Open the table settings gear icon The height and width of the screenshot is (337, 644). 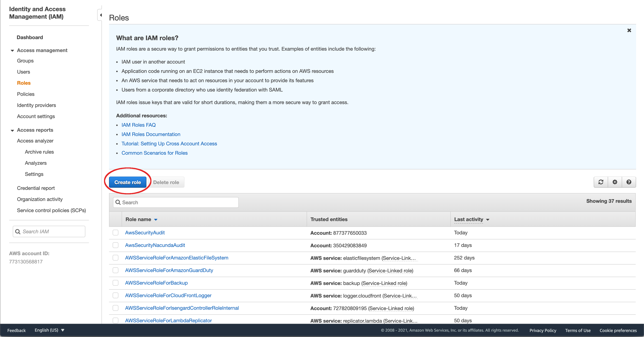point(615,182)
